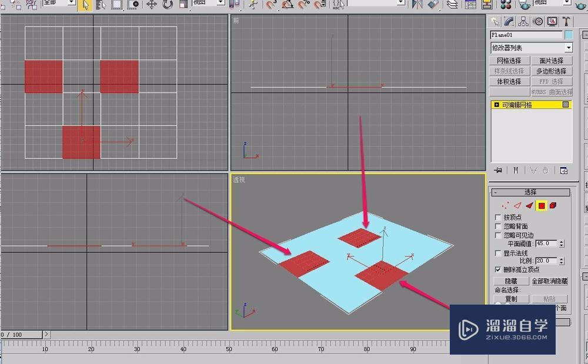Image resolution: width=588 pixels, height=364 pixels.
Task: Switch to the Create command panel
Action: 495,22
